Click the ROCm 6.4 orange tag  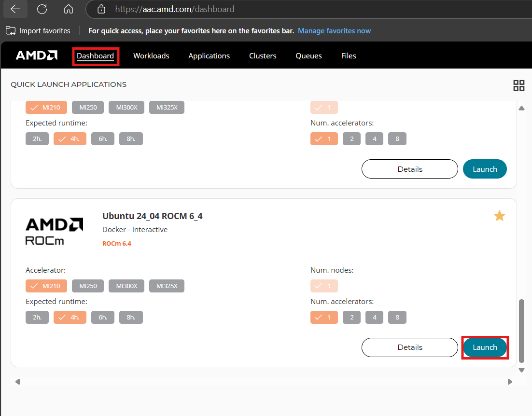coord(117,243)
